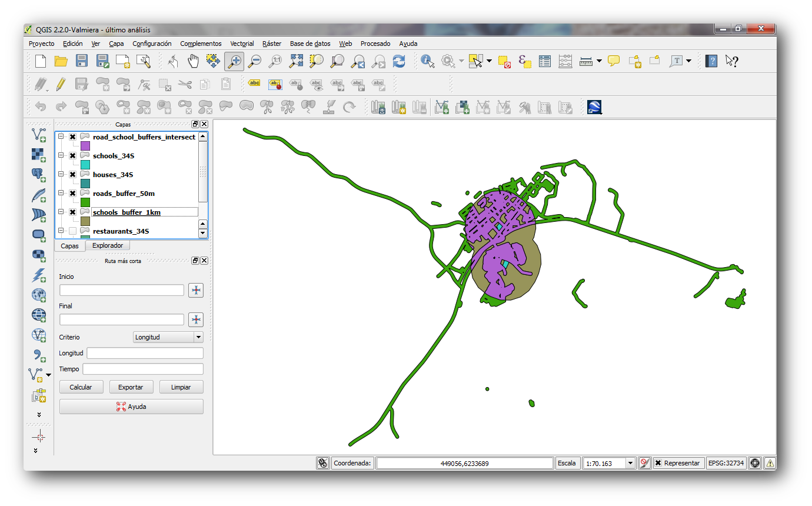Click the CRS status globe icon
The image size is (812, 506).
click(756, 463)
